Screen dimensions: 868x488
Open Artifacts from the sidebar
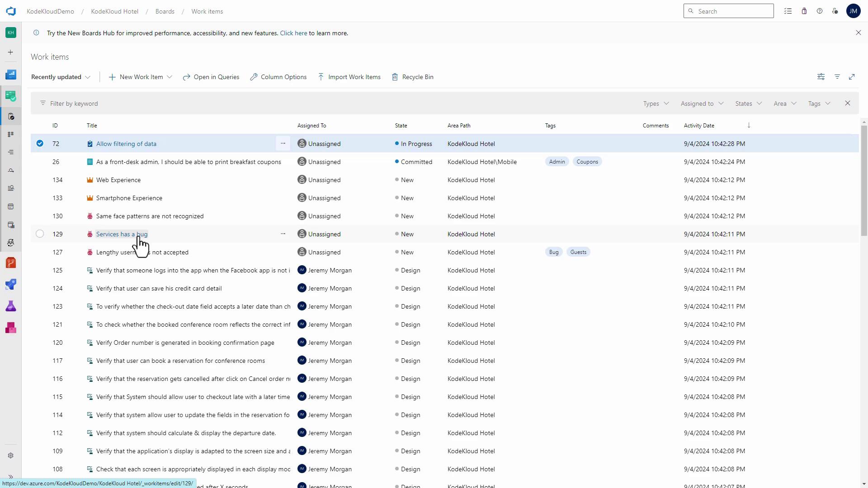(x=11, y=328)
